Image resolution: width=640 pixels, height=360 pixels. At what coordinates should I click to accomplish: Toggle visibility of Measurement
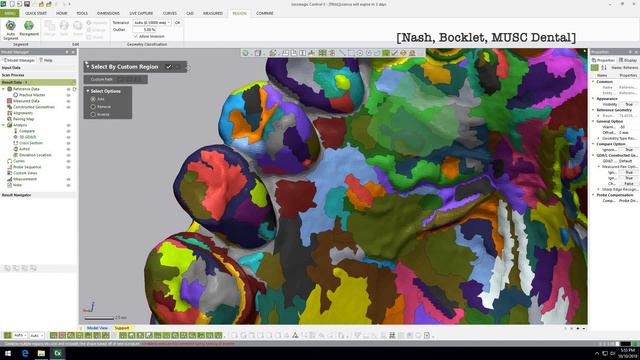pyautogui.click(x=69, y=179)
